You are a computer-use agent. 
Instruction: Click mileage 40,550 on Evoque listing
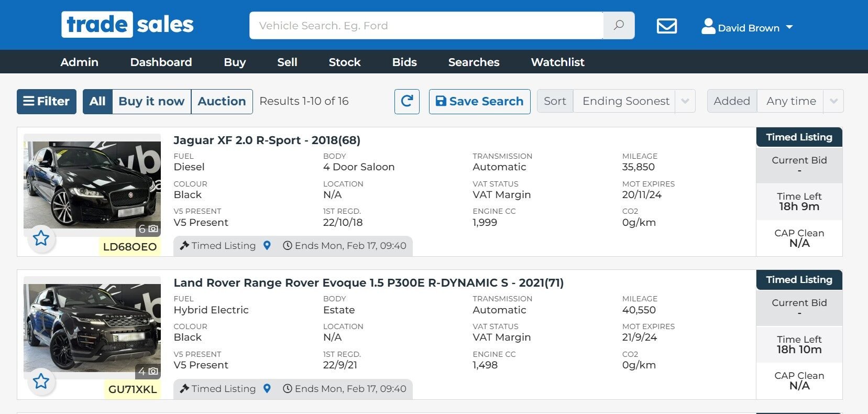coord(639,310)
